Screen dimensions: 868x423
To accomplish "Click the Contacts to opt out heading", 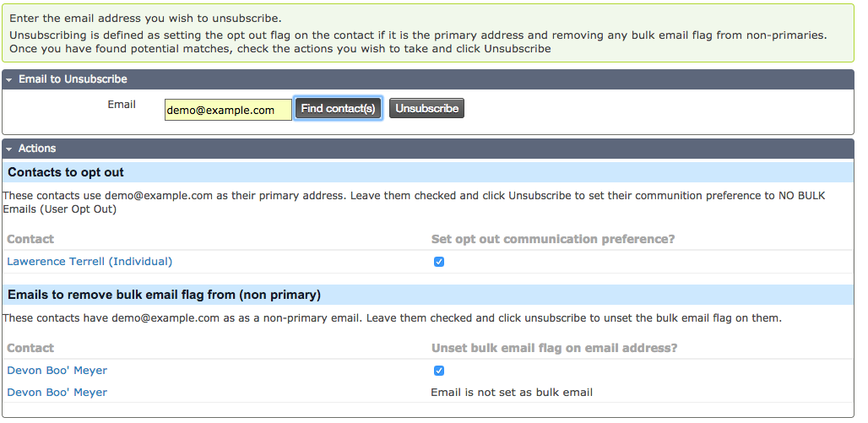I will point(66,172).
